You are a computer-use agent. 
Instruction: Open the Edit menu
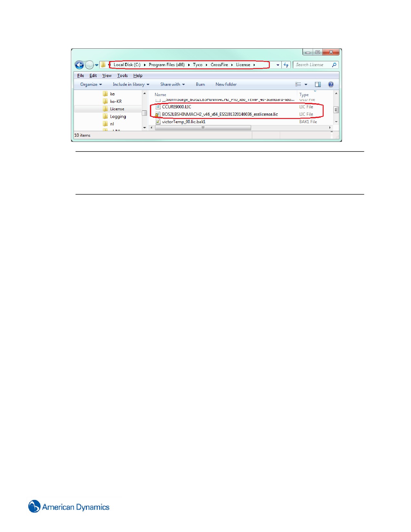point(93,76)
